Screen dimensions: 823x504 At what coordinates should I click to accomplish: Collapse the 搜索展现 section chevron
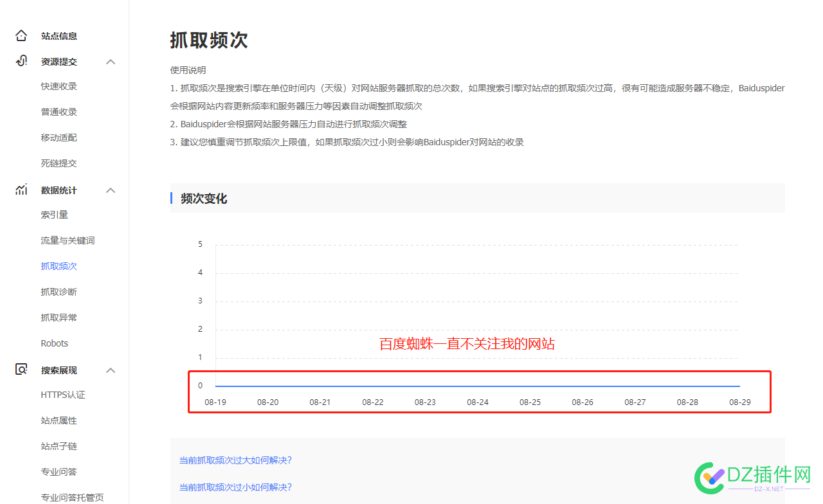click(111, 370)
